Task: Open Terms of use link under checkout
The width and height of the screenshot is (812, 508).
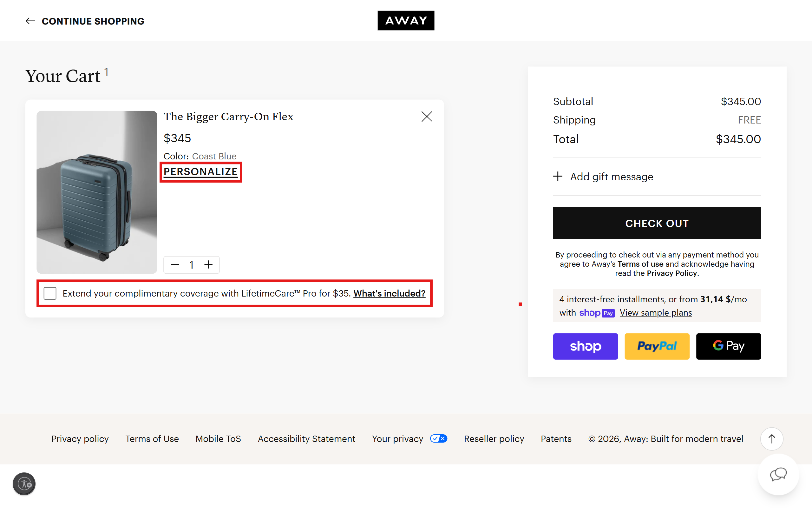Action: [640, 264]
